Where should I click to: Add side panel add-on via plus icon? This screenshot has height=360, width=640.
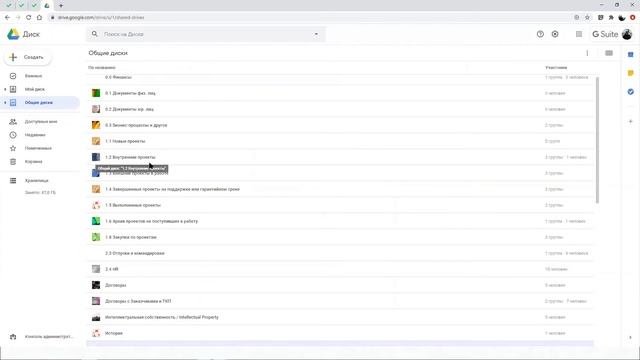631,121
